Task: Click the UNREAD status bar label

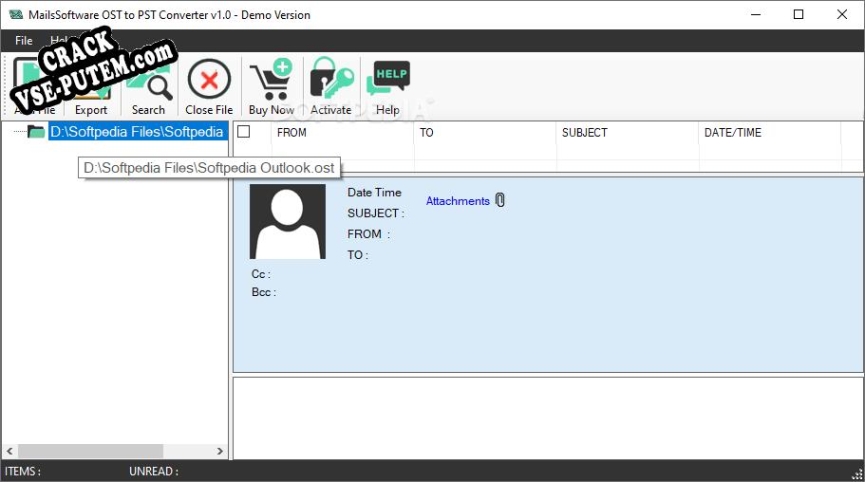Action: pos(153,471)
